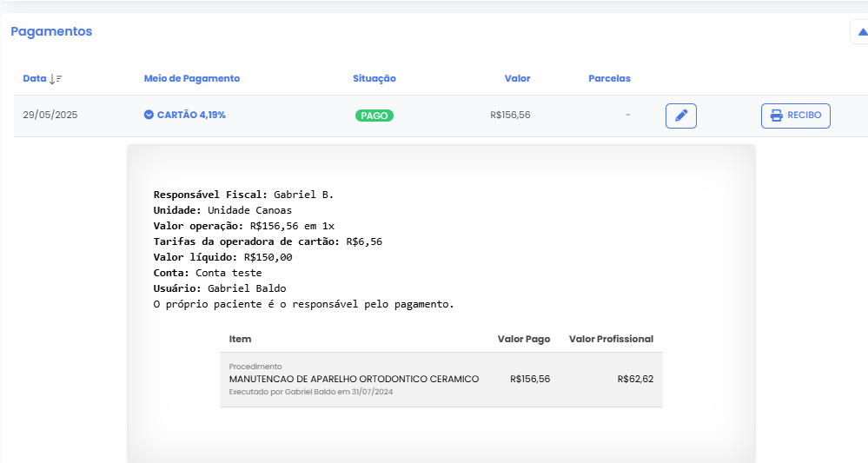Click the card operator fee R$6,56 line

click(268, 241)
